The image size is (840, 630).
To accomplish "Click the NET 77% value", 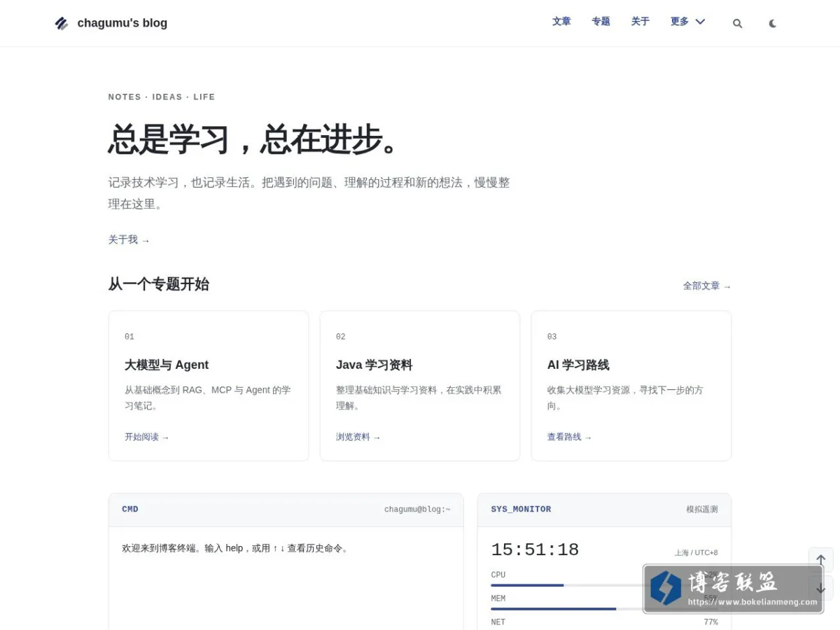I will coord(710,622).
